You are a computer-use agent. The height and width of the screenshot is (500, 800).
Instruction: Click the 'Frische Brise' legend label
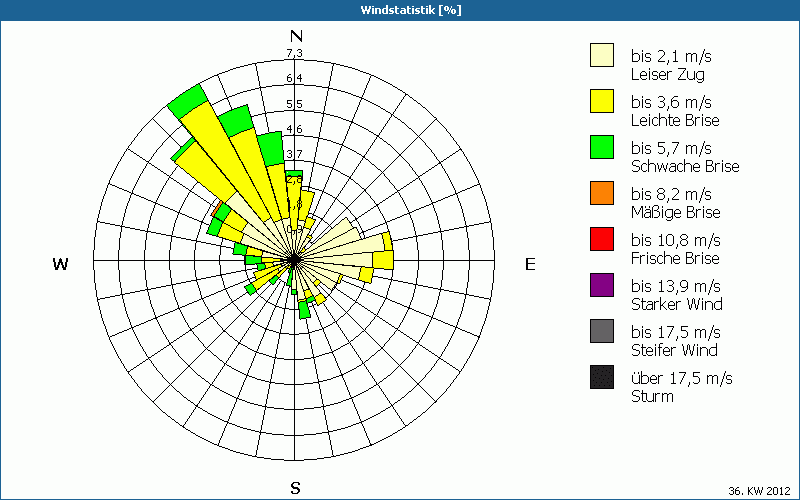[x=675, y=258]
